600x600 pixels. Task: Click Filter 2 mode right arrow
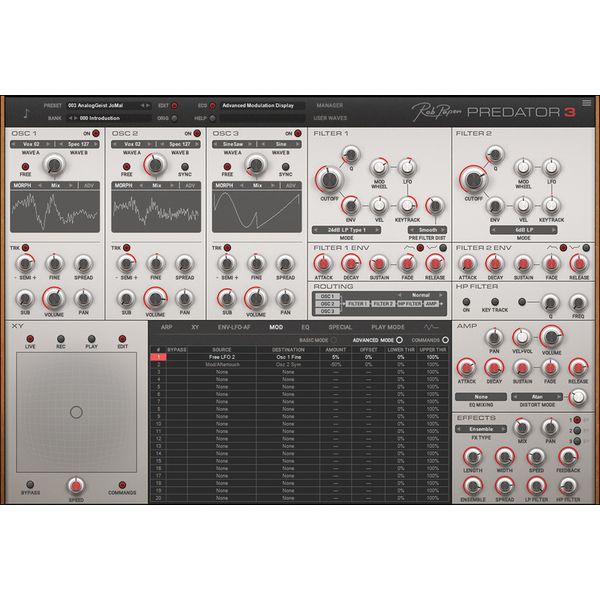tap(553, 230)
